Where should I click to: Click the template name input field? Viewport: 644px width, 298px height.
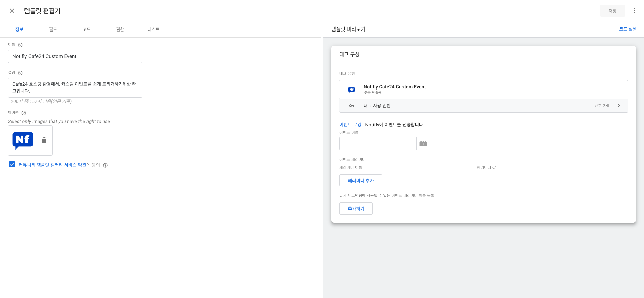click(75, 56)
